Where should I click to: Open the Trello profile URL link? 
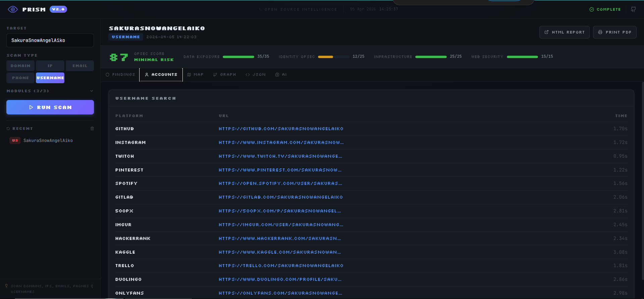click(281, 266)
